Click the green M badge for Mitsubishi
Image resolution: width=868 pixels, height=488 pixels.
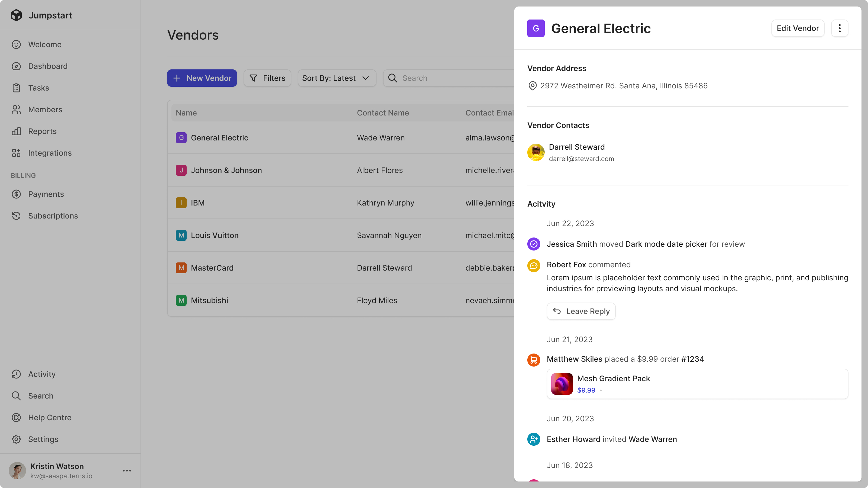point(181,300)
